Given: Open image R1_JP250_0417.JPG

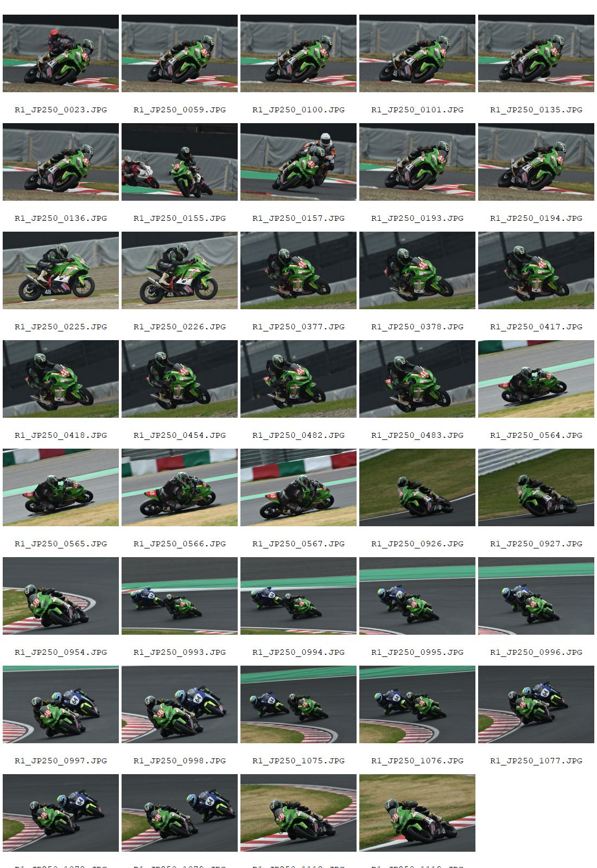Looking at the screenshot, I should point(536,270).
